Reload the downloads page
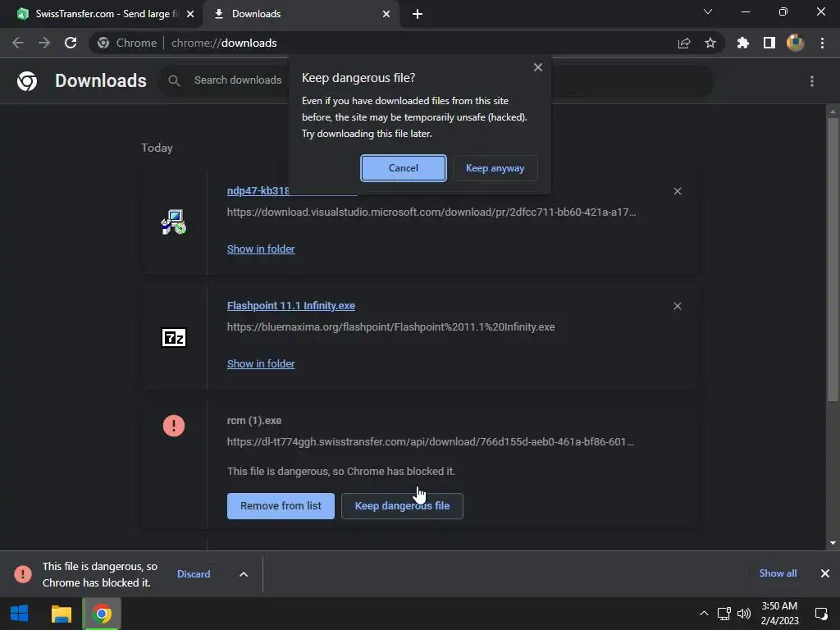This screenshot has width=840, height=630. pyautogui.click(x=71, y=43)
